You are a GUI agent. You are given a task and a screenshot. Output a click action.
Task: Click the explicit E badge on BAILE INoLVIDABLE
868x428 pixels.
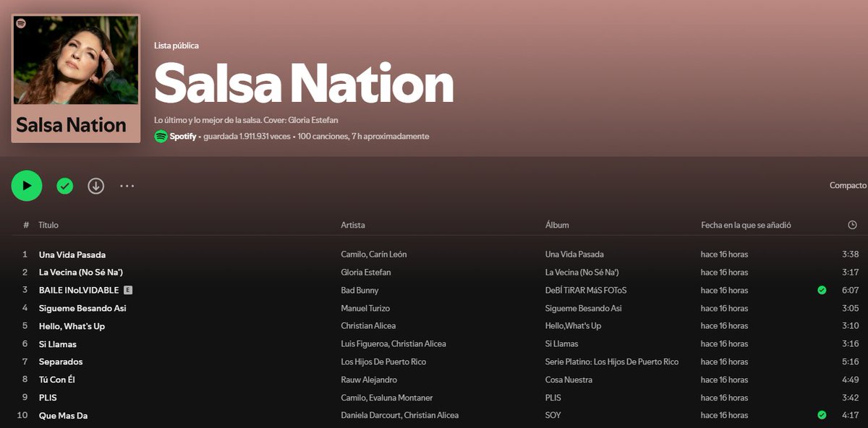click(x=128, y=290)
